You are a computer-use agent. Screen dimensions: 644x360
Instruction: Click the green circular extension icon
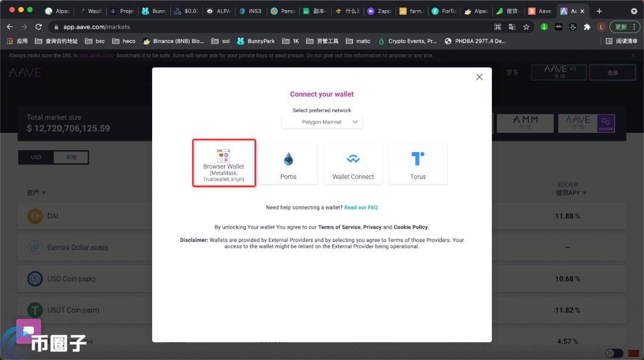click(544, 27)
